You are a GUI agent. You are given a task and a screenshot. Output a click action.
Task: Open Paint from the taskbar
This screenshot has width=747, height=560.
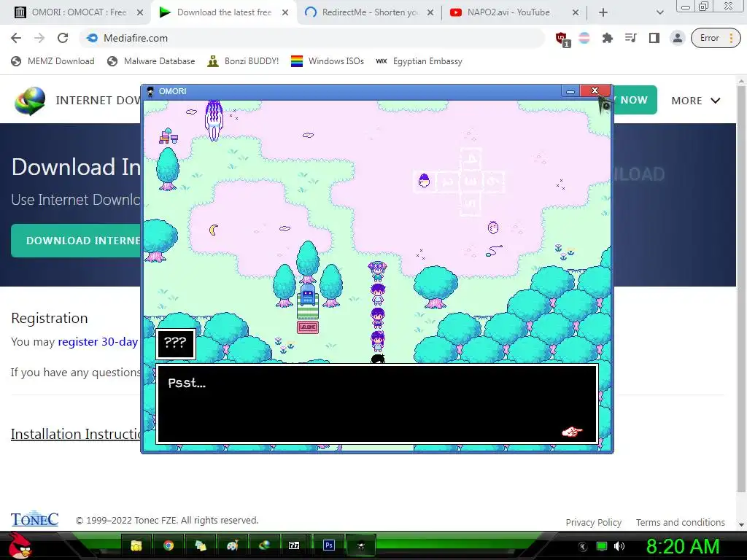232,545
